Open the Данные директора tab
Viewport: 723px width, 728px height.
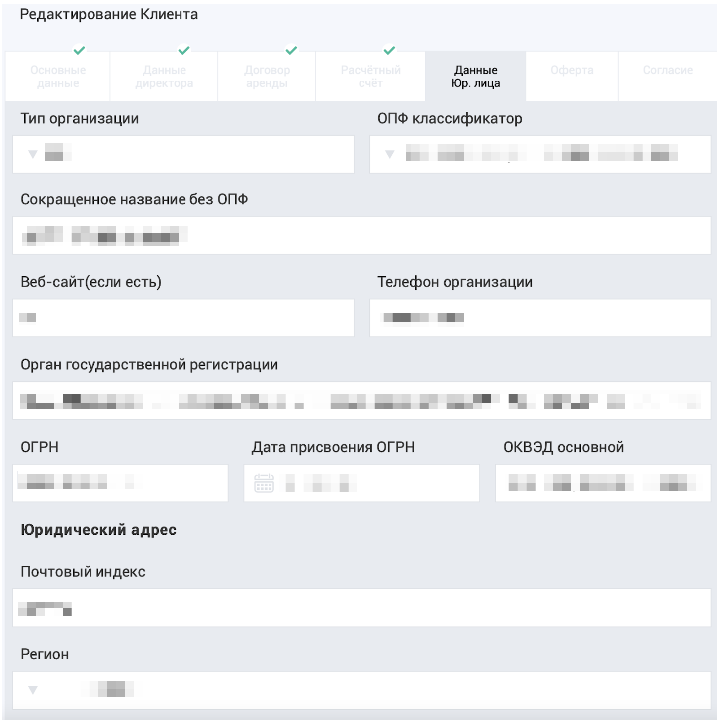point(164,77)
